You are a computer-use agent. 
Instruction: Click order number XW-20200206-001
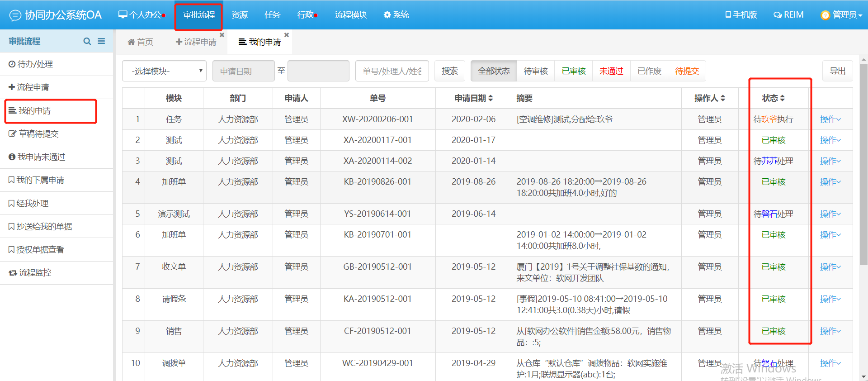coord(377,119)
